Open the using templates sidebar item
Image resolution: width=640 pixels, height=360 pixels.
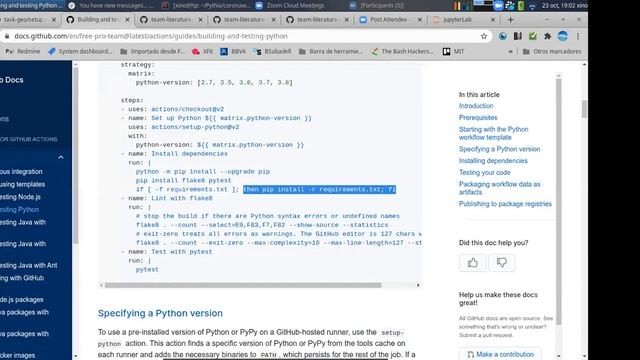coord(22,184)
